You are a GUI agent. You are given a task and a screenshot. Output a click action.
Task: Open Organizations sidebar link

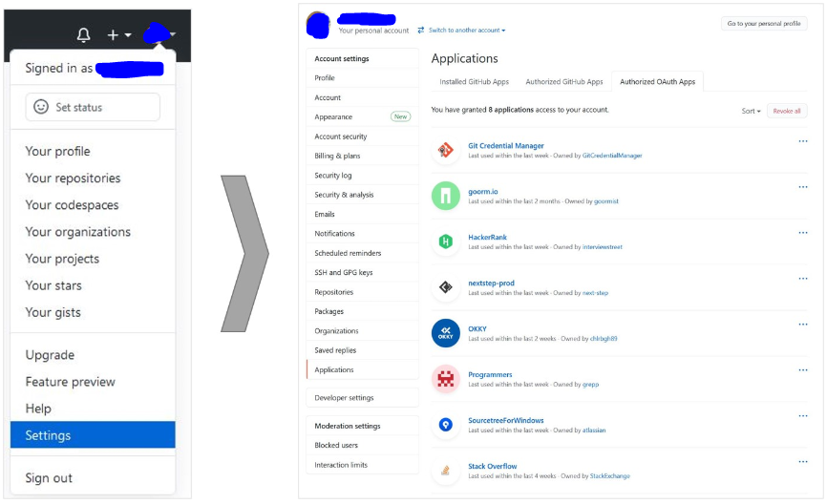(362, 331)
